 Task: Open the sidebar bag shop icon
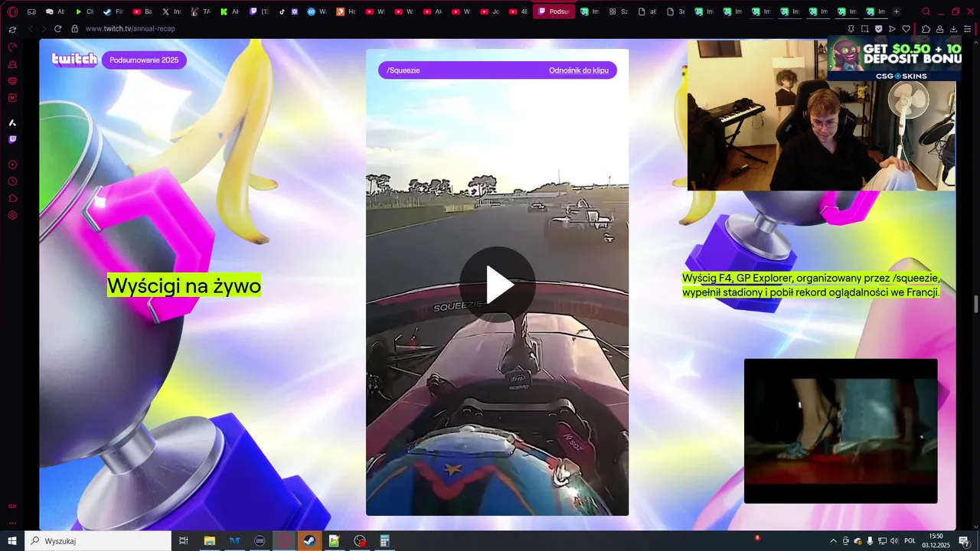12,64
